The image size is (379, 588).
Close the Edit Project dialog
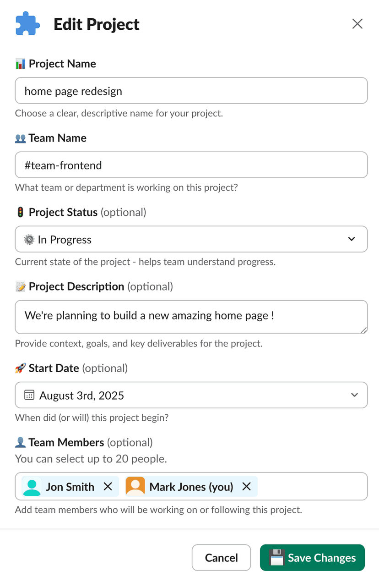[357, 24]
